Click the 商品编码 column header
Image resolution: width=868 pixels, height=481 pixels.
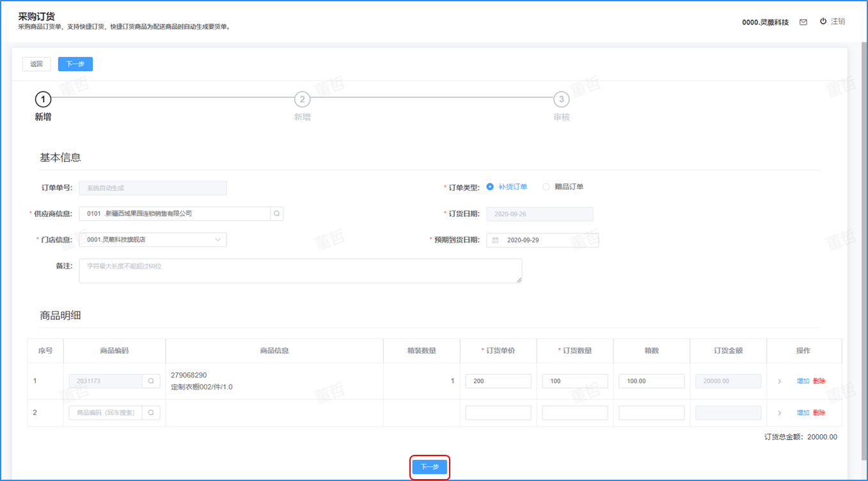pyautogui.click(x=114, y=351)
